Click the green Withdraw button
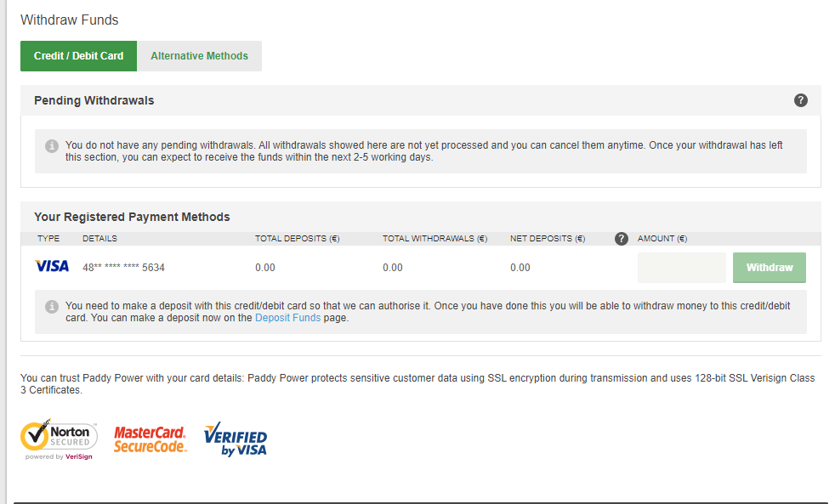835x504 pixels. (769, 268)
